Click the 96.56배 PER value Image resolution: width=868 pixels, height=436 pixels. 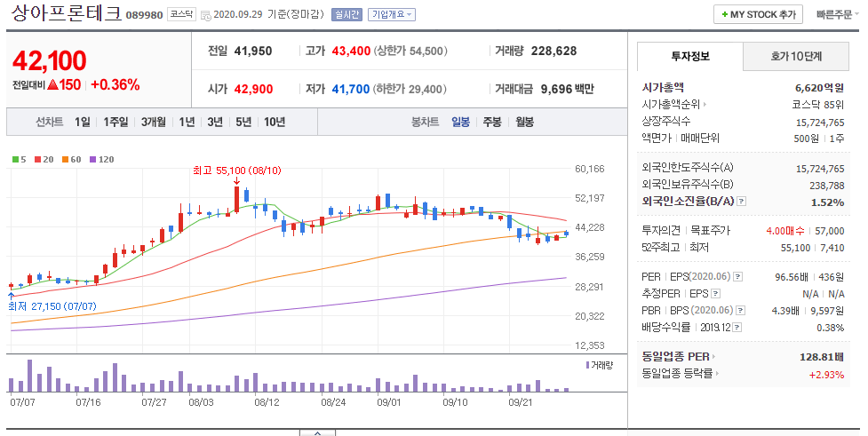tap(792, 277)
